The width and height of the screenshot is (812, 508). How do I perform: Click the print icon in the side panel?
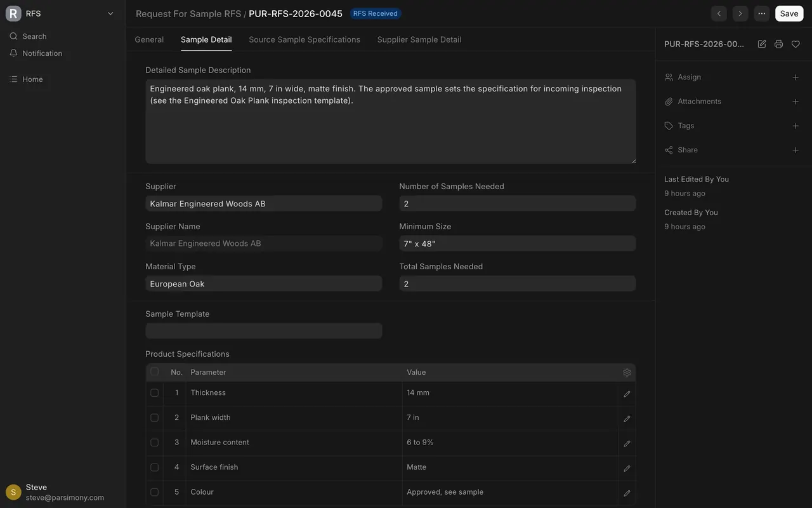[778, 44]
